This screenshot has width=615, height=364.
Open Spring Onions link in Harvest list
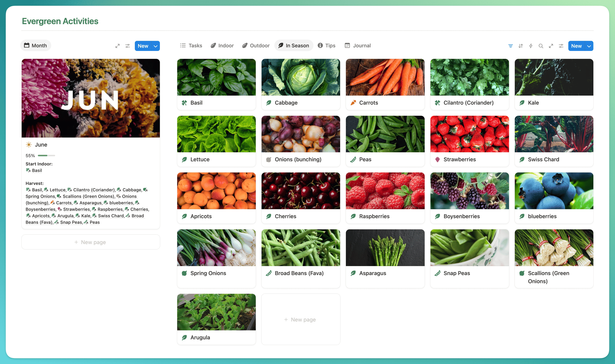(x=40, y=196)
